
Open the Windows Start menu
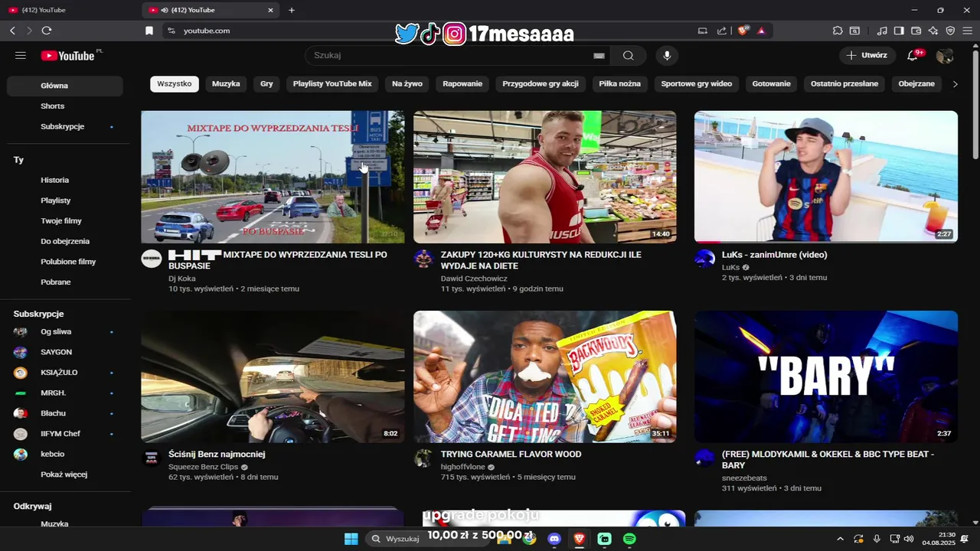[351, 539]
